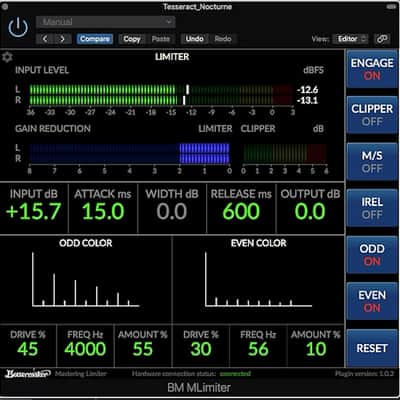
Task: Click the Redo button
Action: pyautogui.click(x=223, y=39)
